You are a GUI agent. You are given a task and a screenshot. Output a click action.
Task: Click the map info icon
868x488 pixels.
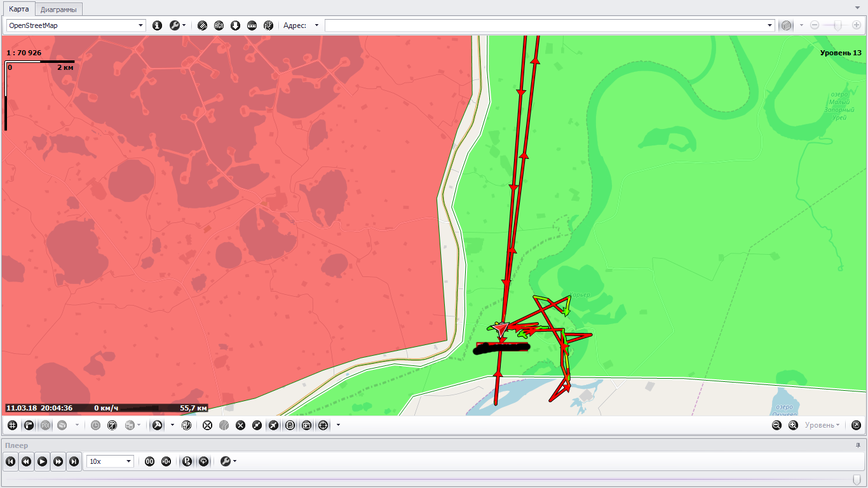coord(157,25)
